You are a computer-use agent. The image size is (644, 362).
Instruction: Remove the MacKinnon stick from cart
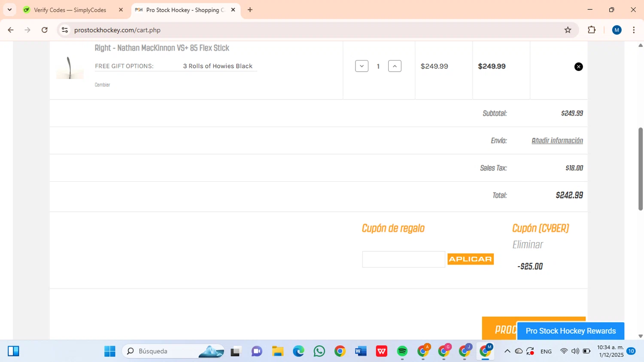point(578,67)
